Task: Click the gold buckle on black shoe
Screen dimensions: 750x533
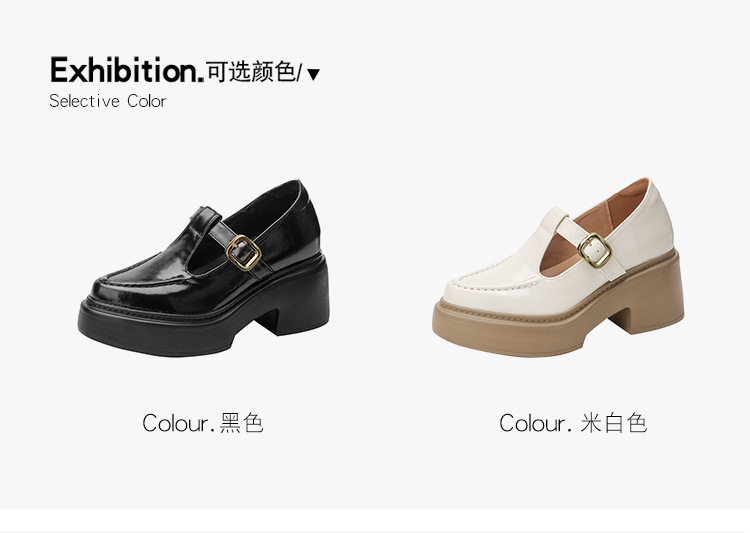Action: 243,253
